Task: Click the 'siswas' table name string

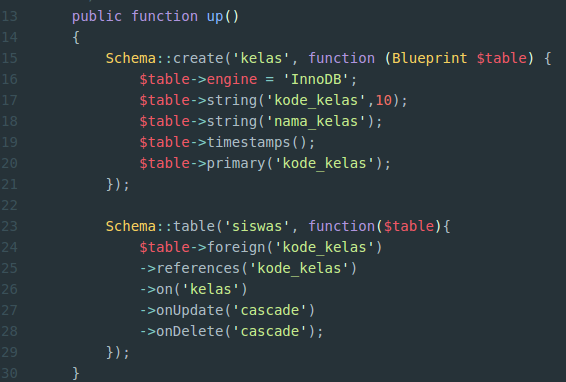Action: point(257,226)
